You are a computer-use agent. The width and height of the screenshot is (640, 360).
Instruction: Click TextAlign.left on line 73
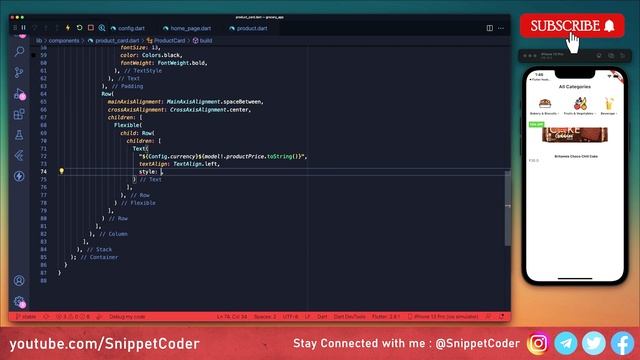tap(196, 164)
